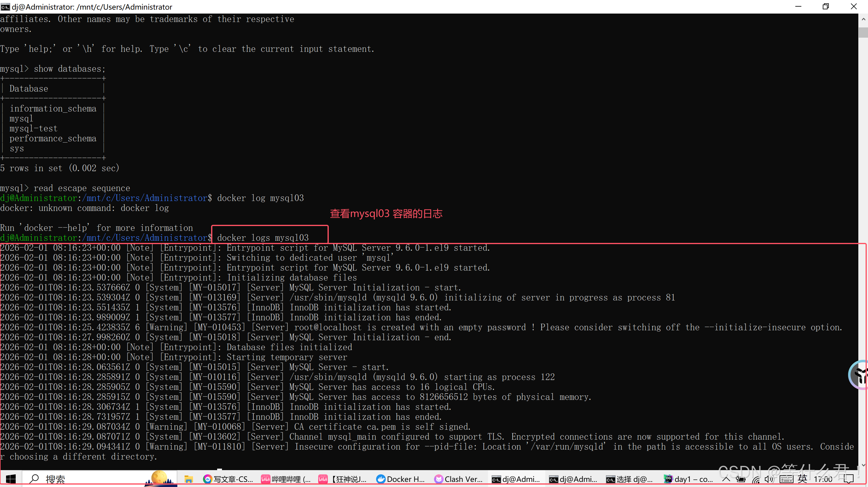
Task: Open File Explorer from taskbar
Action: point(188,479)
